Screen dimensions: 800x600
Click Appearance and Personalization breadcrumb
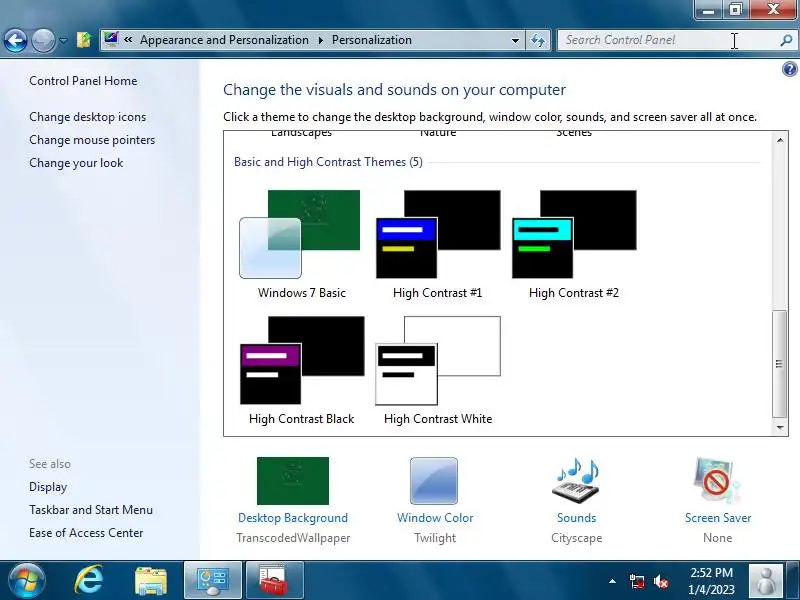coord(224,40)
